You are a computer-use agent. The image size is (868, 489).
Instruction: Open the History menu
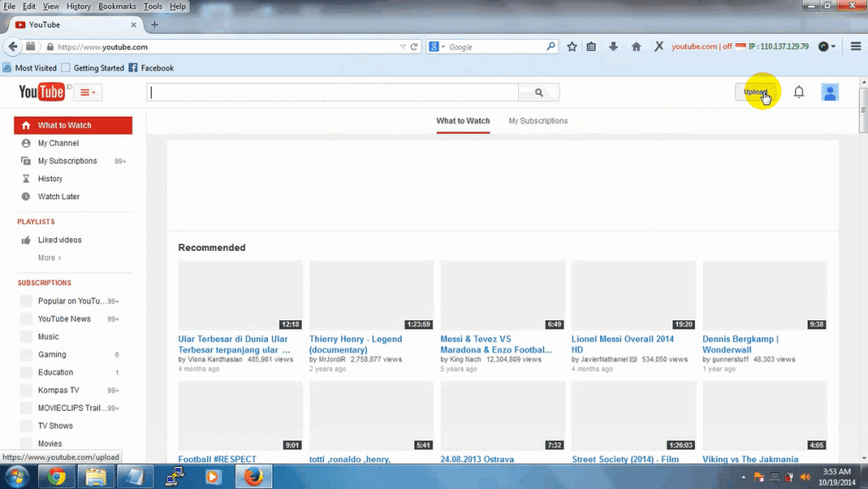tap(78, 7)
